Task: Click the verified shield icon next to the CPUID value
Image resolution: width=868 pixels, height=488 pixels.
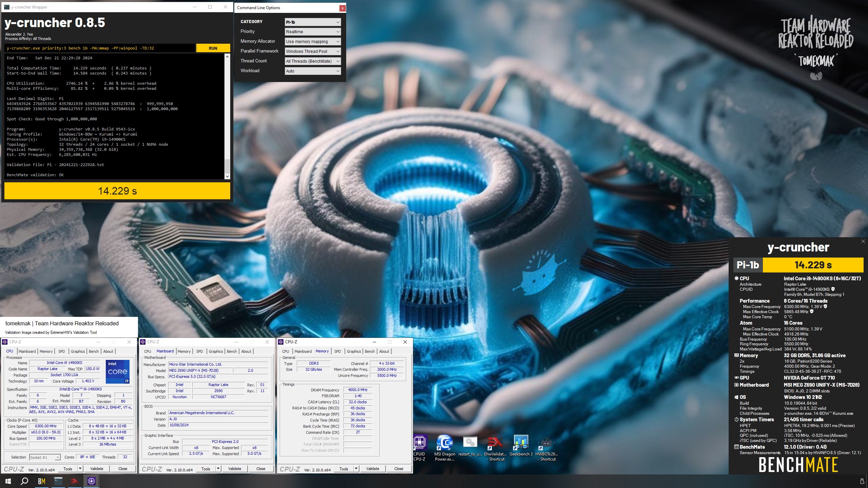Action: (833, 289)
